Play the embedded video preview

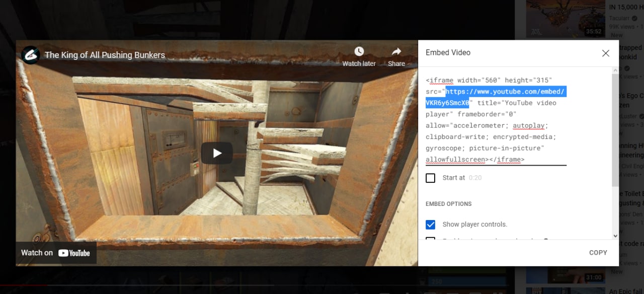click(x=217, y=153)
